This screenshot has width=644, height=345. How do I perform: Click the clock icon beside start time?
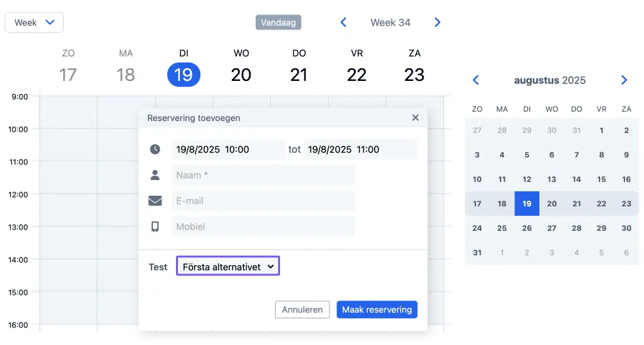point(155,149)
